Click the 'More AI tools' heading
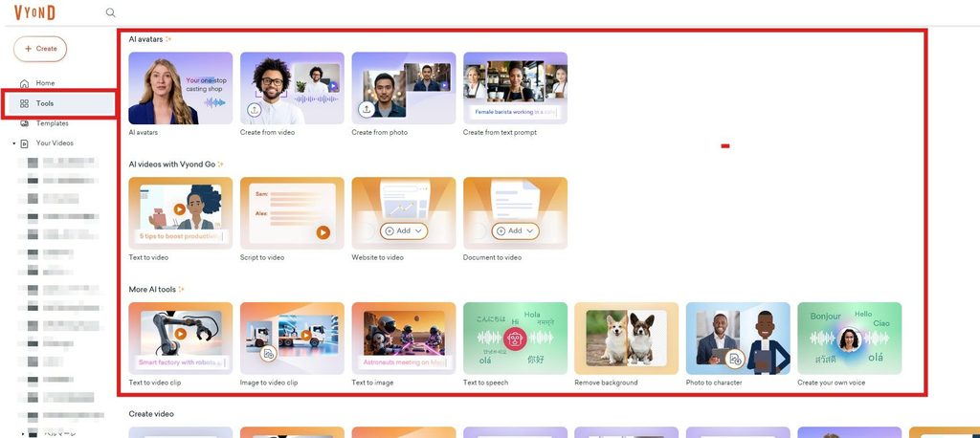 [x=152, y=290]
